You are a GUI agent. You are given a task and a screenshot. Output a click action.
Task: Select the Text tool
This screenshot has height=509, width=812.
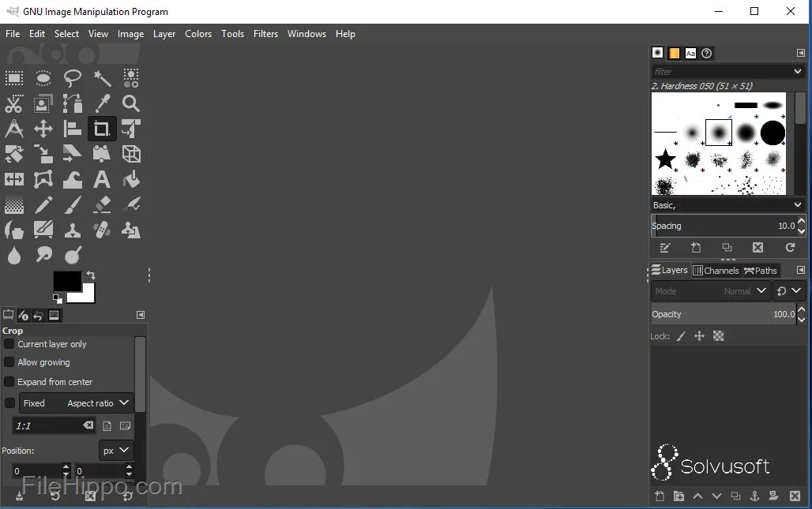(x=102, y=179)
